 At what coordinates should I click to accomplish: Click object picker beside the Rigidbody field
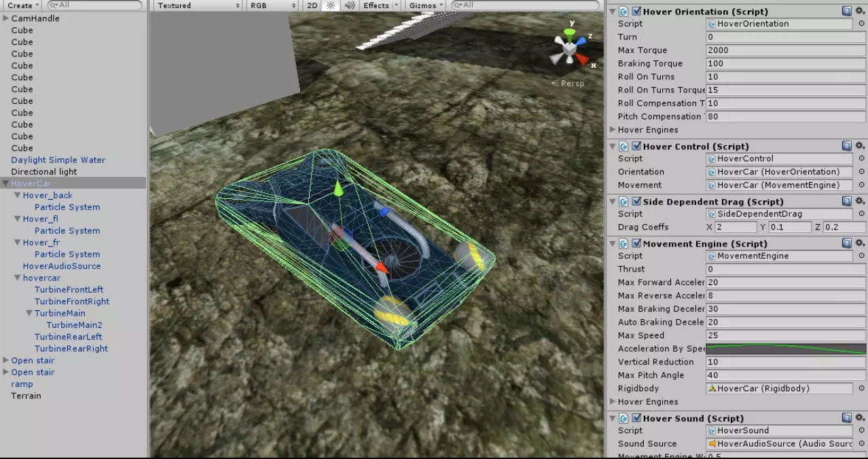861,388
